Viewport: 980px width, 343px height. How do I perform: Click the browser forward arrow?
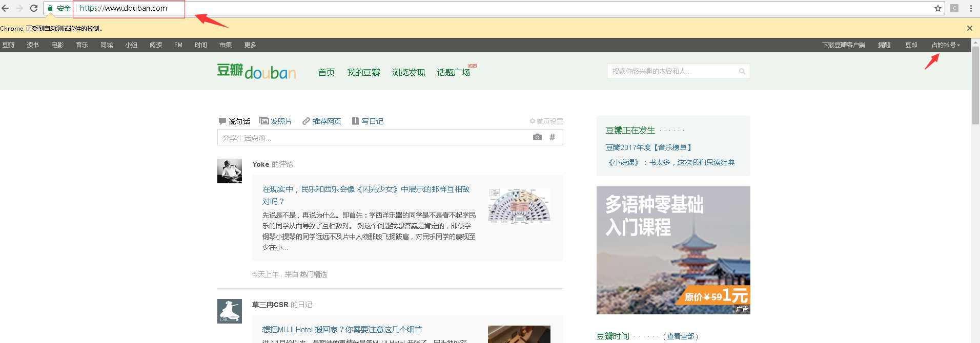[x=19, y=8]
